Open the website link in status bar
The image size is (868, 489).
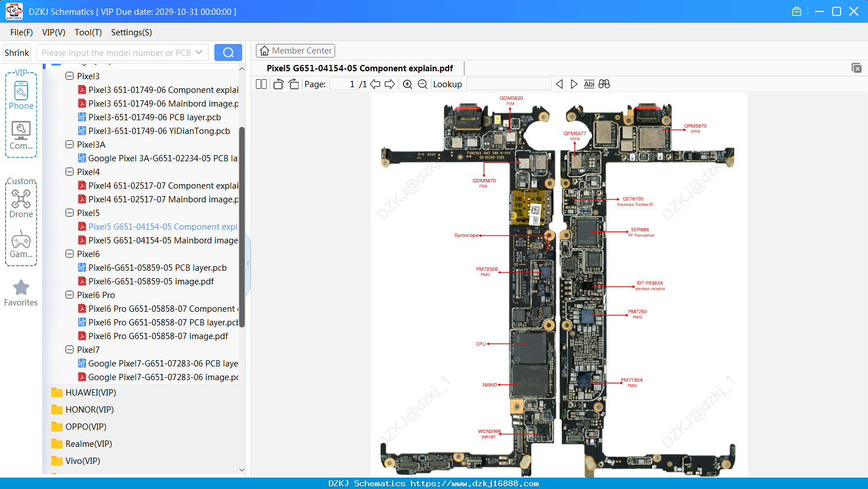pos(474,484)
